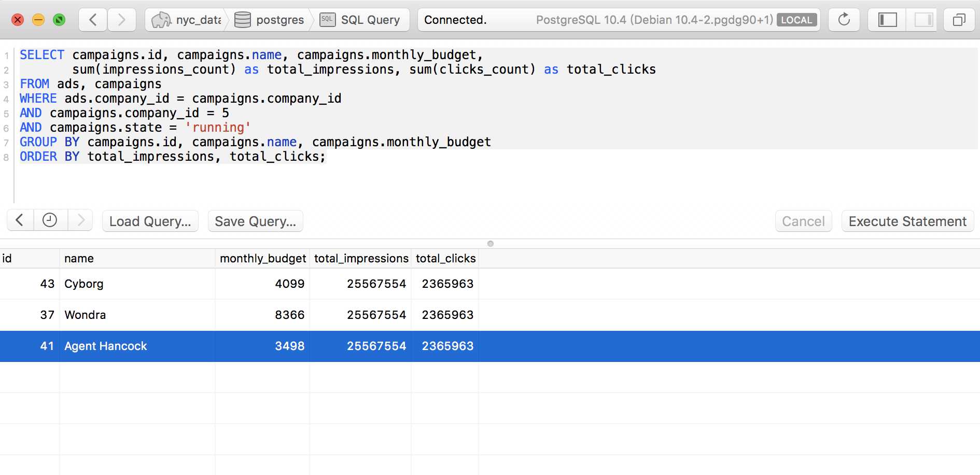This screenshot has width=980, height=475.
Task: Click the nyc_data elephant icon
Action: 161,20
